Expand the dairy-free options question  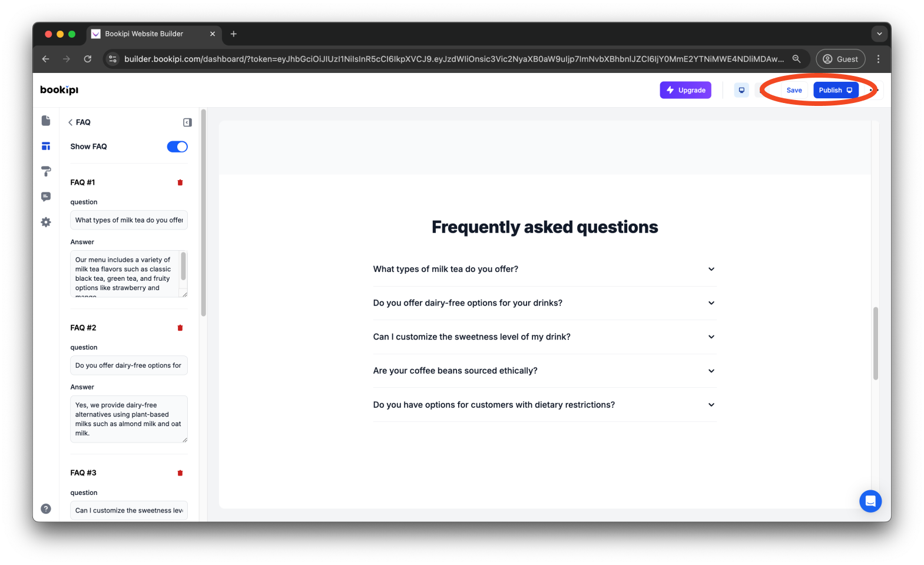545,303
